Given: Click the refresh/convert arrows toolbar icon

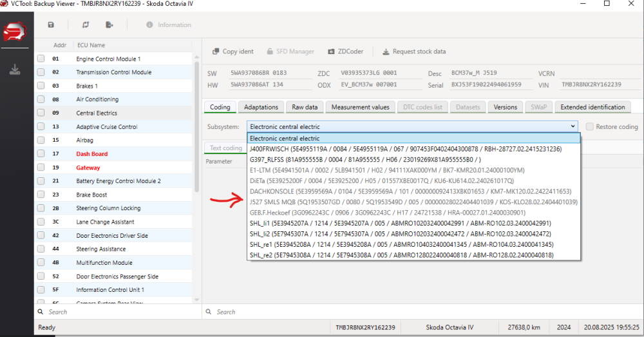Looking at the screenshot, I should pos(86,24).
